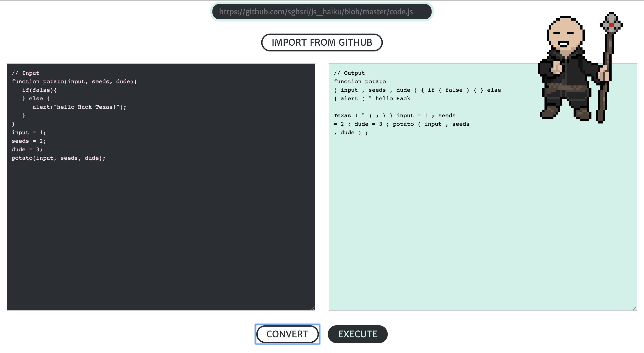Click the alert("hello Hack Texas!") line
The image size is (644, 353).
pyautogui.click(x=79, y=107)
